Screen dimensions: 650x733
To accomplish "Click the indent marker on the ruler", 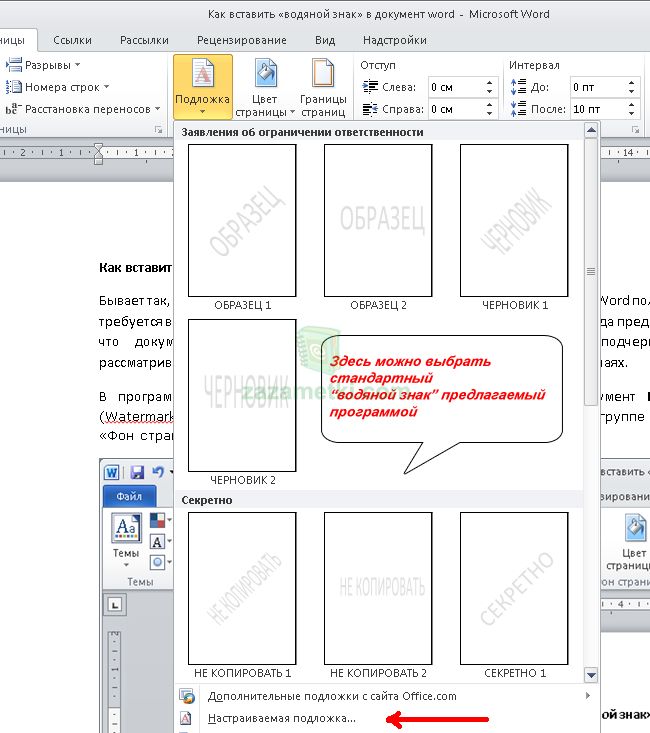I will [98, 153].
